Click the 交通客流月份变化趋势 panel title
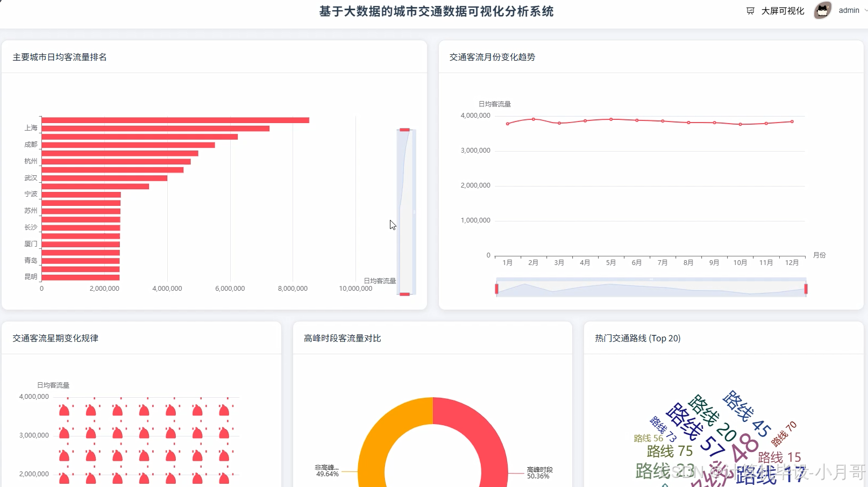868x487 pixels. pyautogui.click(x=492, y=57)
